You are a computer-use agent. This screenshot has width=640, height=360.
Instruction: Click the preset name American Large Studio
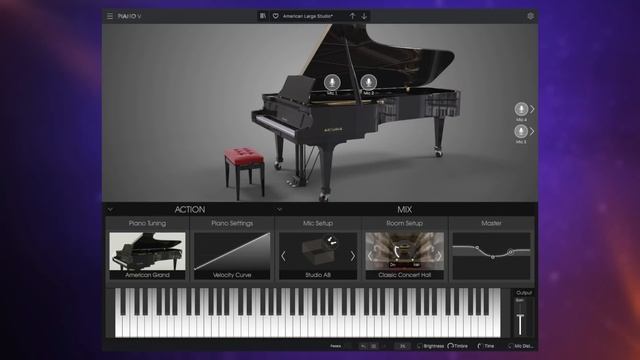tap(308, 16)
